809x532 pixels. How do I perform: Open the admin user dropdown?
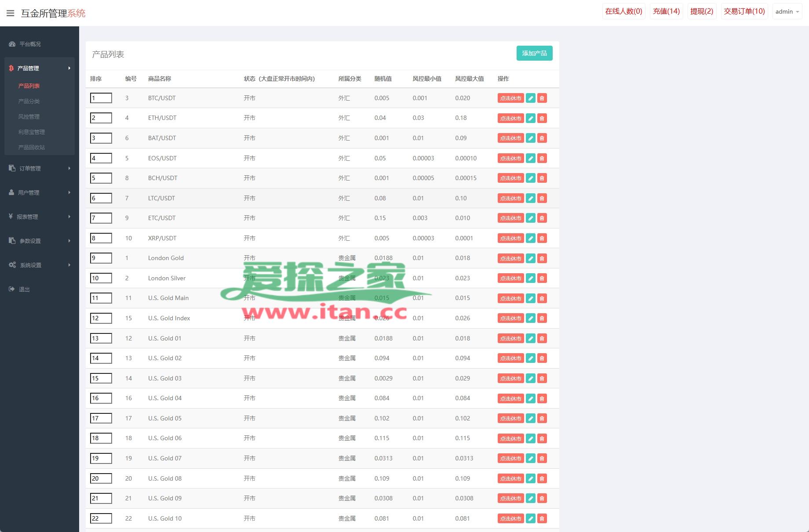tap(787, 12)
